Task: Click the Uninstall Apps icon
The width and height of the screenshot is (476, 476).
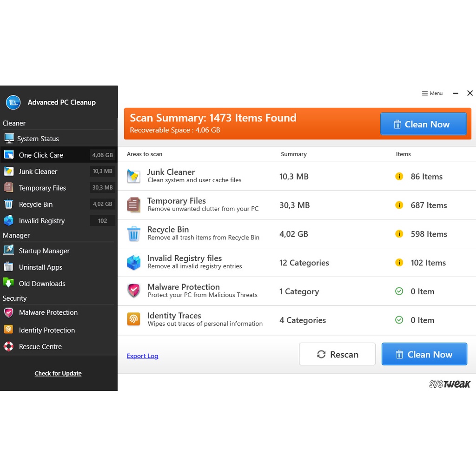Action: coord(9,267)
